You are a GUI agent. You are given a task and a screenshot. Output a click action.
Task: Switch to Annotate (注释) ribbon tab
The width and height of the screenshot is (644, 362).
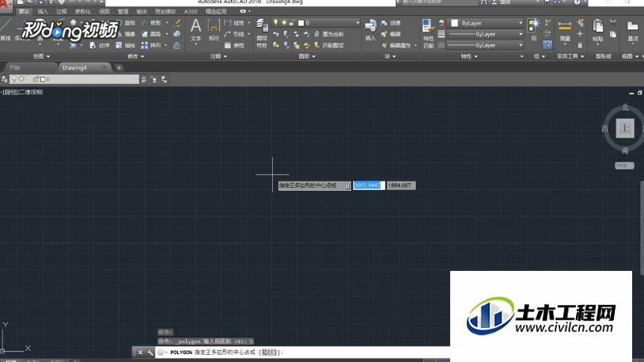[61, 12]
